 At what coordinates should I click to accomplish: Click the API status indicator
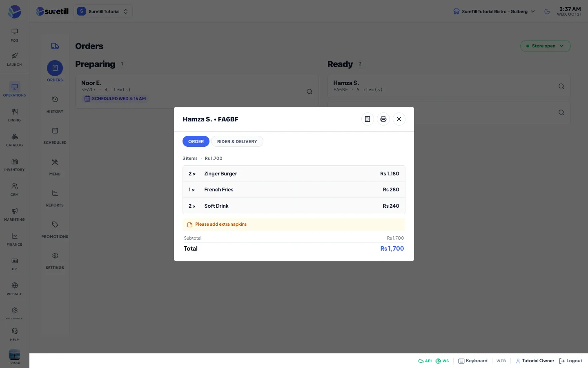tap(425, 361)
